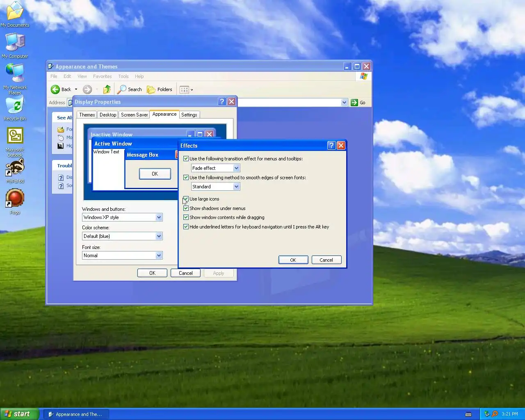Open the Help menu
The image size is (525, 420).
tap(139, 76)
